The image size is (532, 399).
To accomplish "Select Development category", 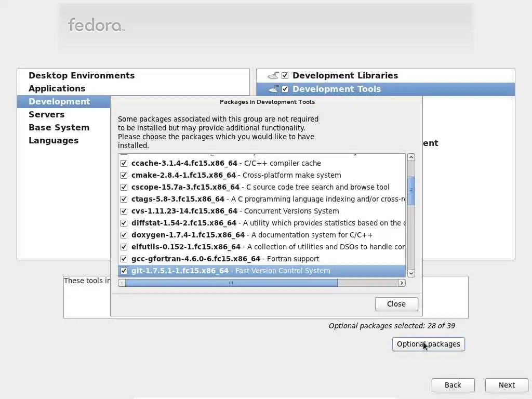I will point(59,101).
